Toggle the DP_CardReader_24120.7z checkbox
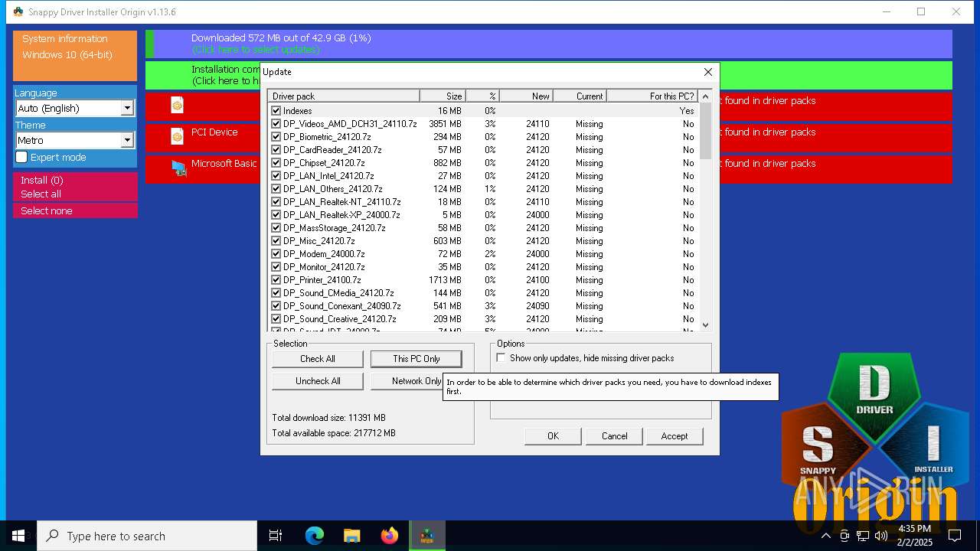This screenshot has height=551, width=980. point(276,150)
